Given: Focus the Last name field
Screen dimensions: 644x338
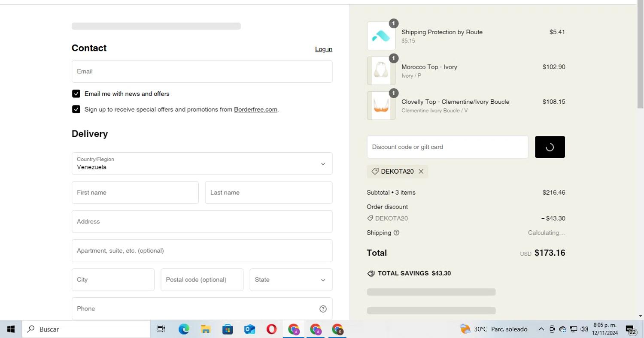Looking at the screenshot, I should (x=269, y=193).
